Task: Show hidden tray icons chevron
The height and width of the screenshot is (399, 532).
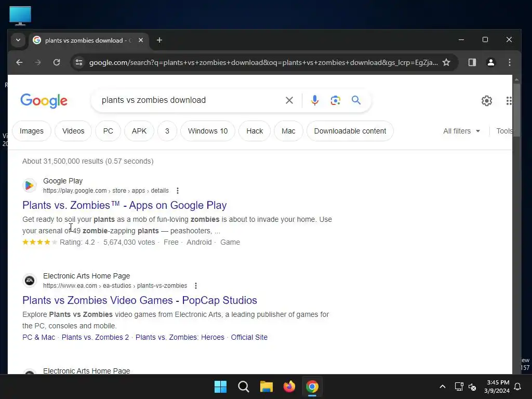Action: click(443, 387)
